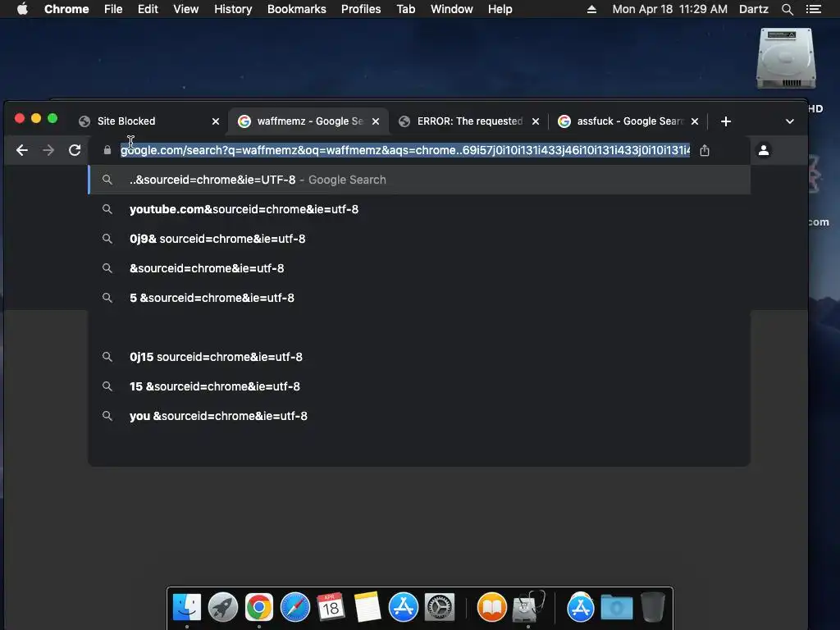Open the Tab menu

[x=405, y=9]
